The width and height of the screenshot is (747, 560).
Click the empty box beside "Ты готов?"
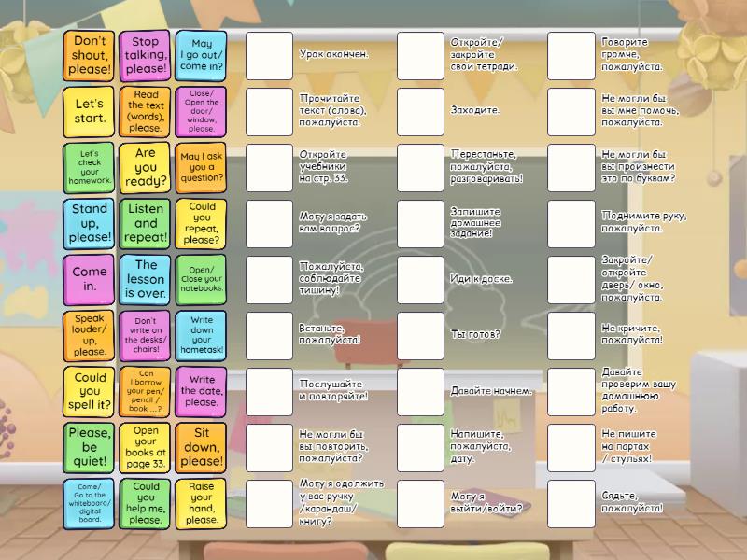pyautogui.click(x=420, y=335)
